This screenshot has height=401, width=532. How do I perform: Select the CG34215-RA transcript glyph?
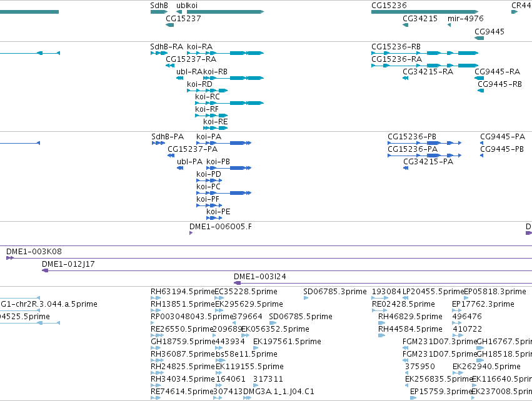pyautogui.click(x=406, y=78)
